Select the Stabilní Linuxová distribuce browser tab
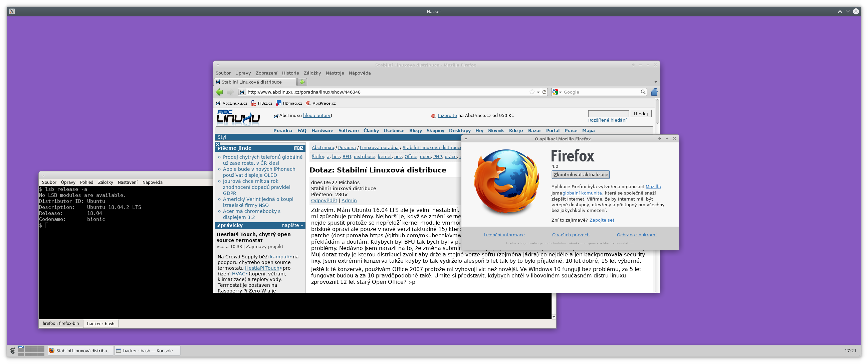This screenshot has width=868, height=364. point(255,82)
